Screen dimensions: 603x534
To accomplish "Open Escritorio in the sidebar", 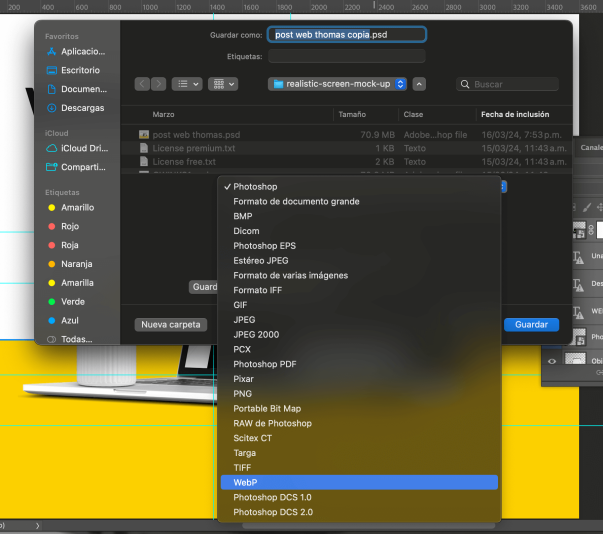I will [80, 70].
